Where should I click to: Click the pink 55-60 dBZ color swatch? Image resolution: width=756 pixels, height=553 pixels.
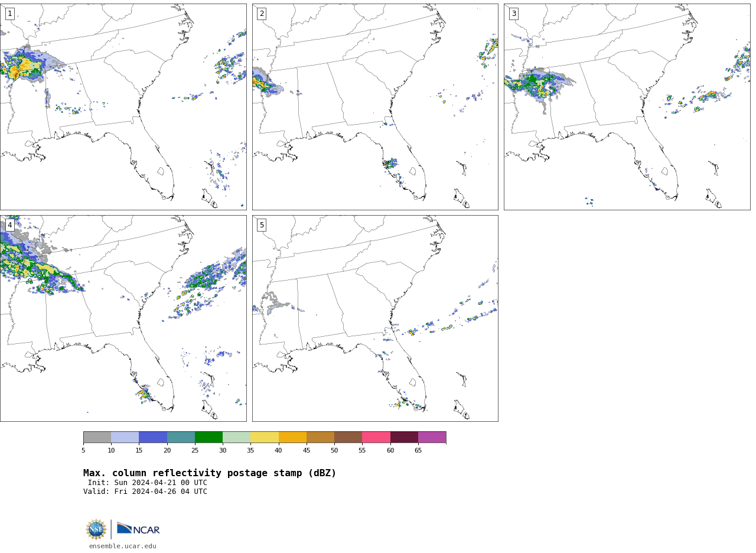(x=376, y=437)
